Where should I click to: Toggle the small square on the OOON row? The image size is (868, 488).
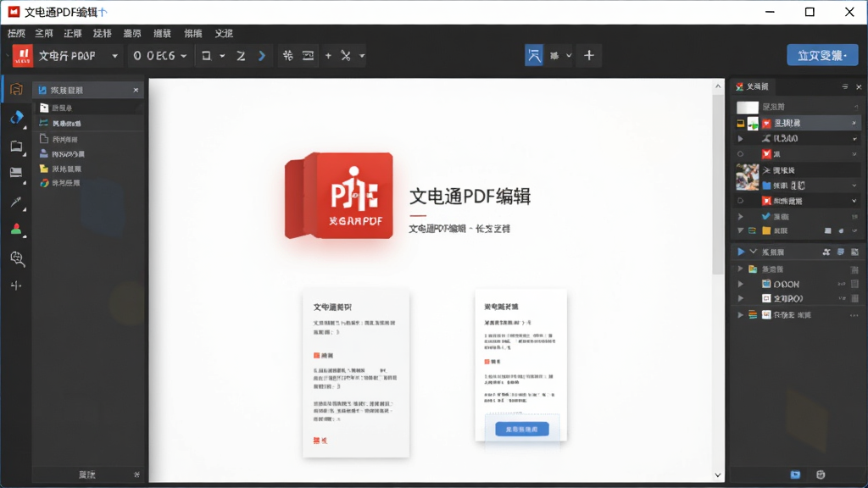[854, 284]
